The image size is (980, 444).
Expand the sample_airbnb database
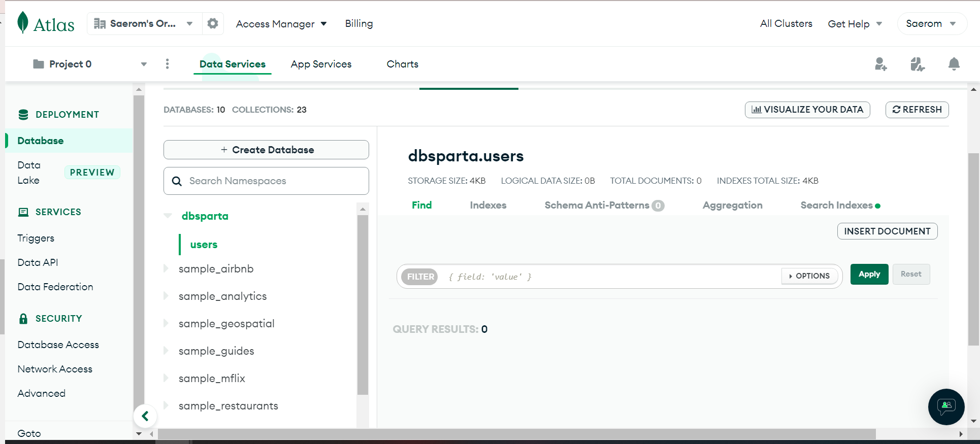(x=166, y=268)
